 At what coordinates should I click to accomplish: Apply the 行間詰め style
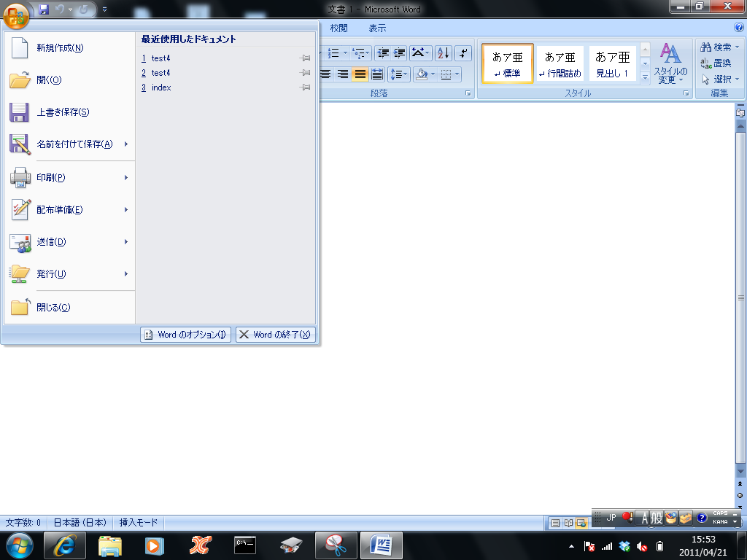[560, 63]
